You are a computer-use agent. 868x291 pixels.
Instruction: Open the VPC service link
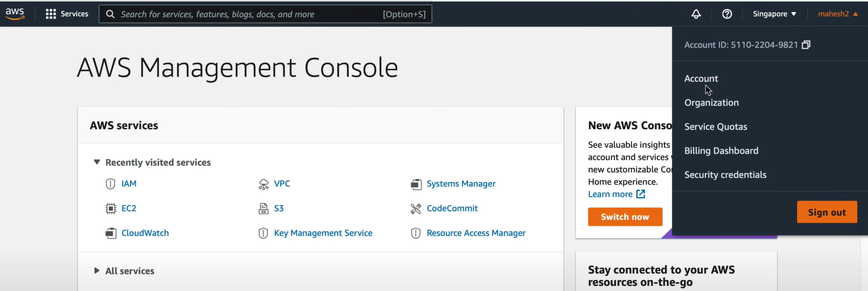(x=282, y=184)
